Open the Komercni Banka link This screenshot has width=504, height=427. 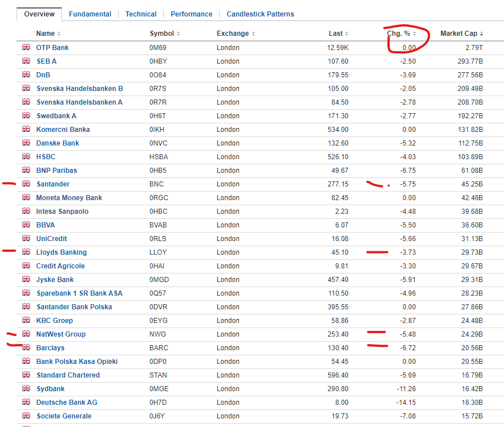[x=63, y=130]
